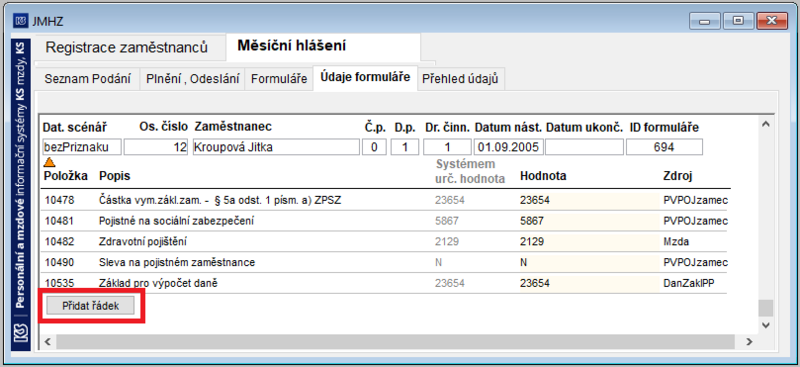This screenshot has height=367, width=800.
Task: Click the Dat. scénář field bezPriznaku
Action: point(82,147)
